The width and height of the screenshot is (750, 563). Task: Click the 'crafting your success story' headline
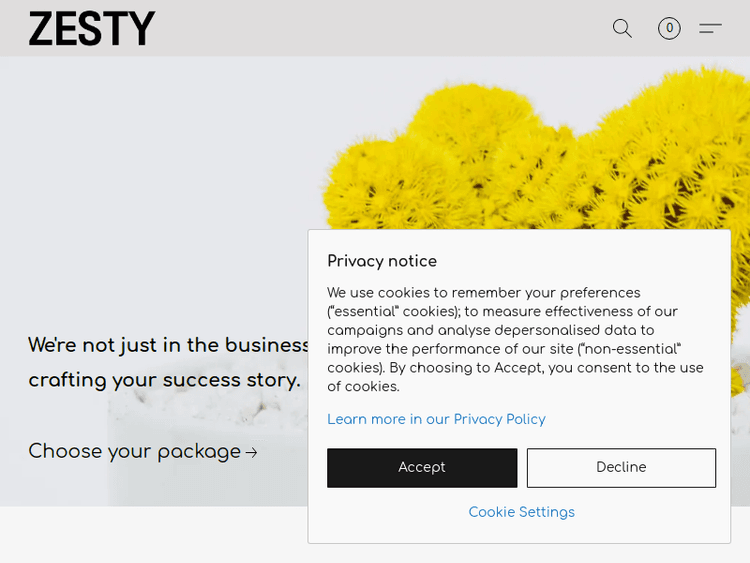click(164, 380)
